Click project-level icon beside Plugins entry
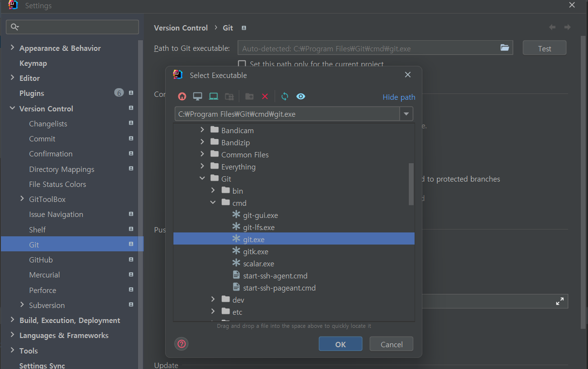 click(131, 93)
